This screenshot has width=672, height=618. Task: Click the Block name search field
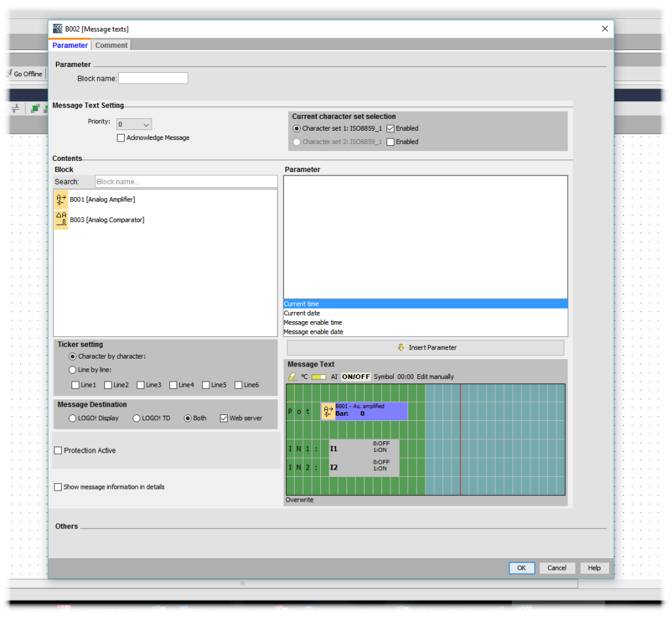click(186, 182)
